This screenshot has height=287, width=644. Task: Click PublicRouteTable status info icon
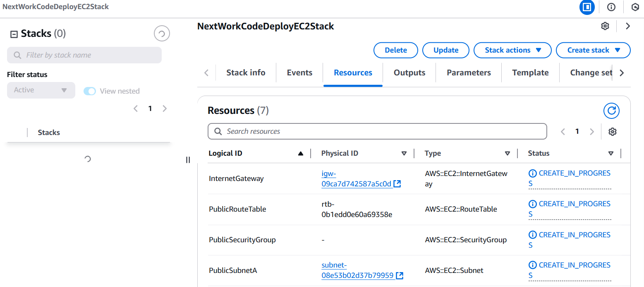click(533, 204)
